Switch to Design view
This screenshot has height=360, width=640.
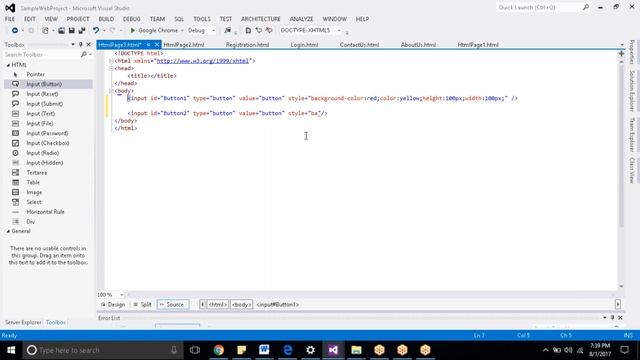(x=113, y=304)
